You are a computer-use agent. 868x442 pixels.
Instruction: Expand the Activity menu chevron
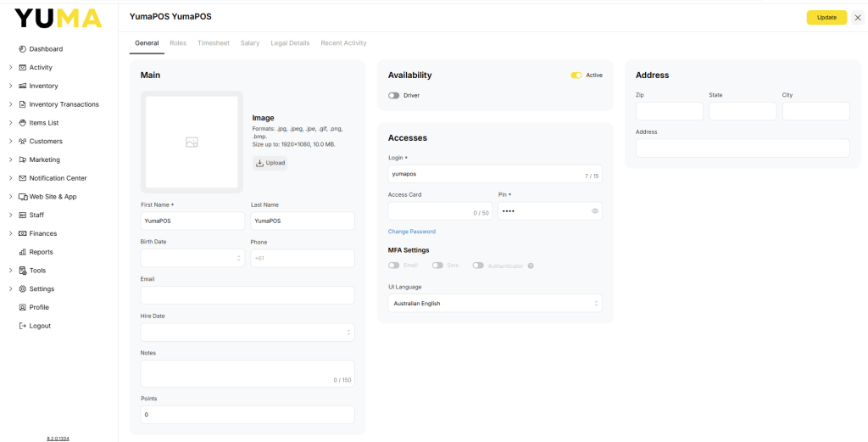tap(10, 68)
